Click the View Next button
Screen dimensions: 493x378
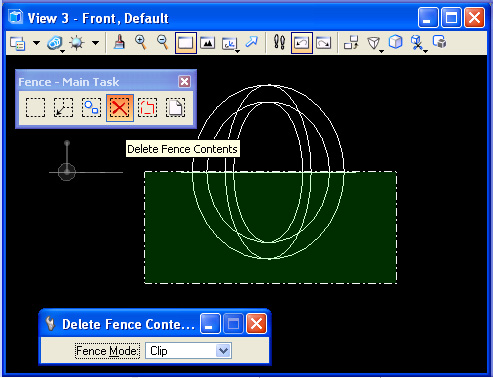coord(323,43)
